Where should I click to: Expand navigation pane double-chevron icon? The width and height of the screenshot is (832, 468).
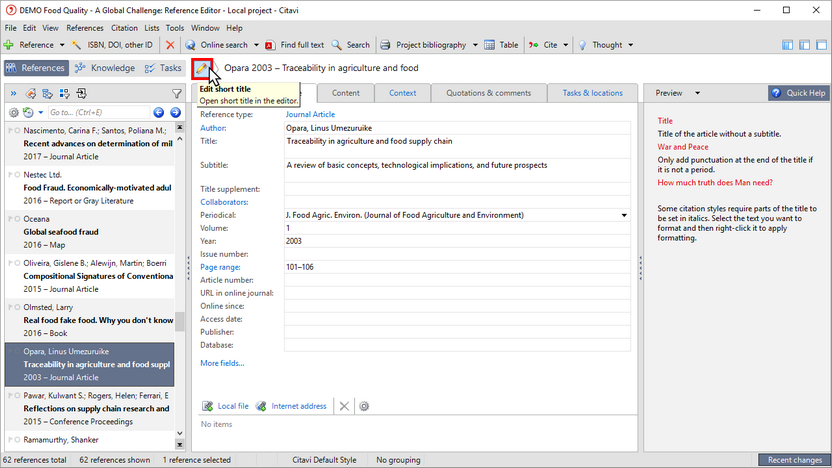coord(13,94)
